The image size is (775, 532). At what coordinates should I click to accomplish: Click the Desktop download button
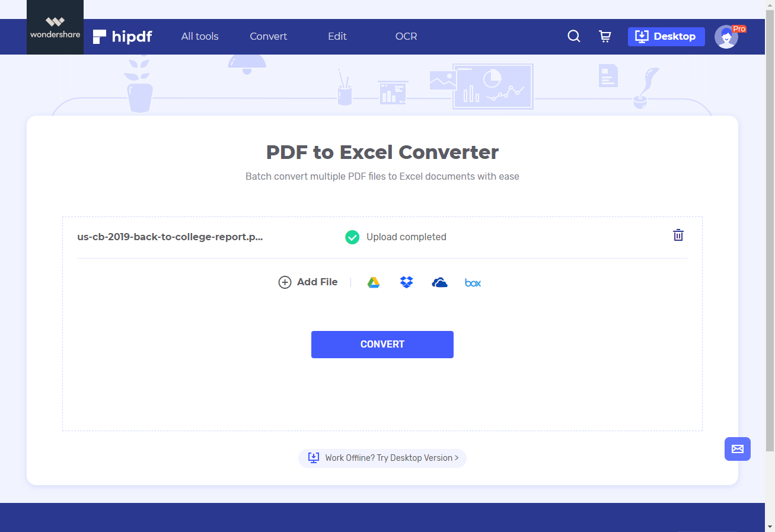[x=666, y=37]
